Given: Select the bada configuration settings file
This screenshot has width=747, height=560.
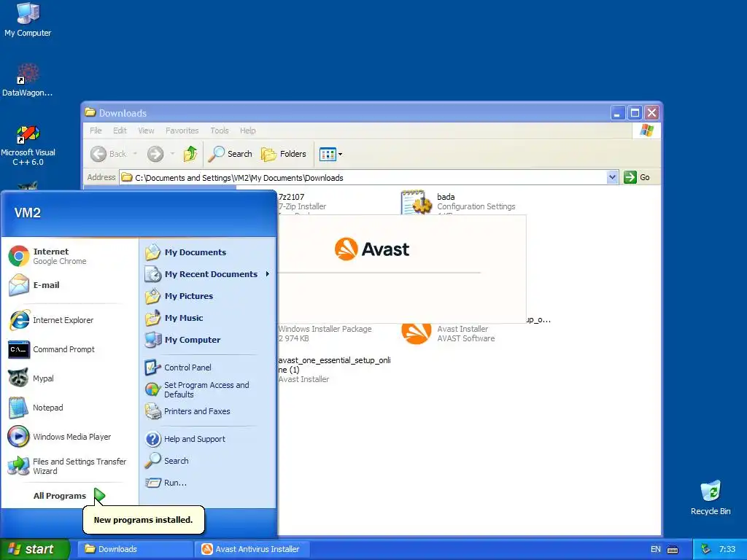Looking at the screenshot, I should (x=457, y=203).
